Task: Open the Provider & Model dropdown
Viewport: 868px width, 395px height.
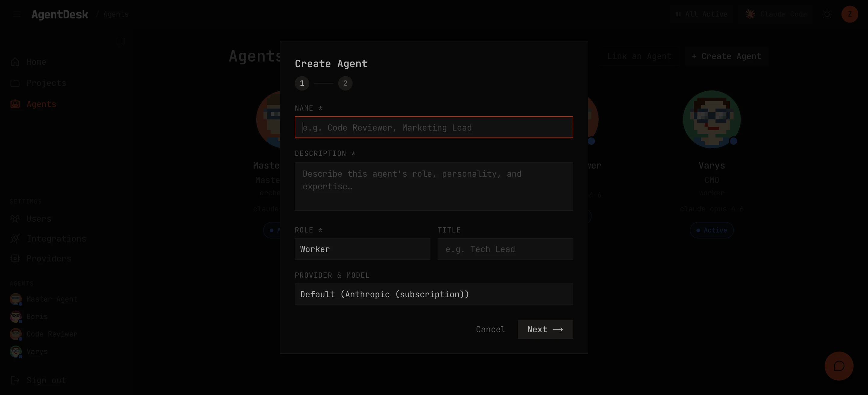Action: [x=434, y=294]
